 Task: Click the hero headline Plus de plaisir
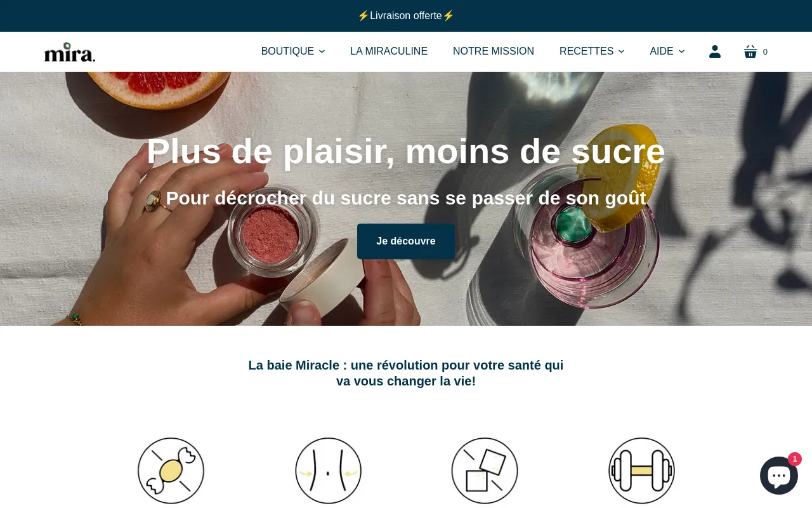[406, 151]
